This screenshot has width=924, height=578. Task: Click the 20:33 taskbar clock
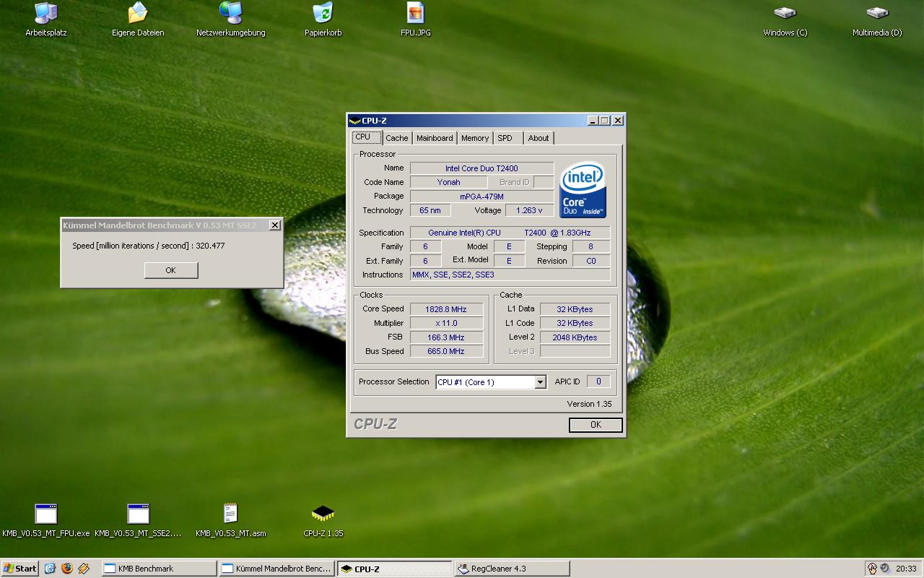pyautogui.click(x=906, y=569)
